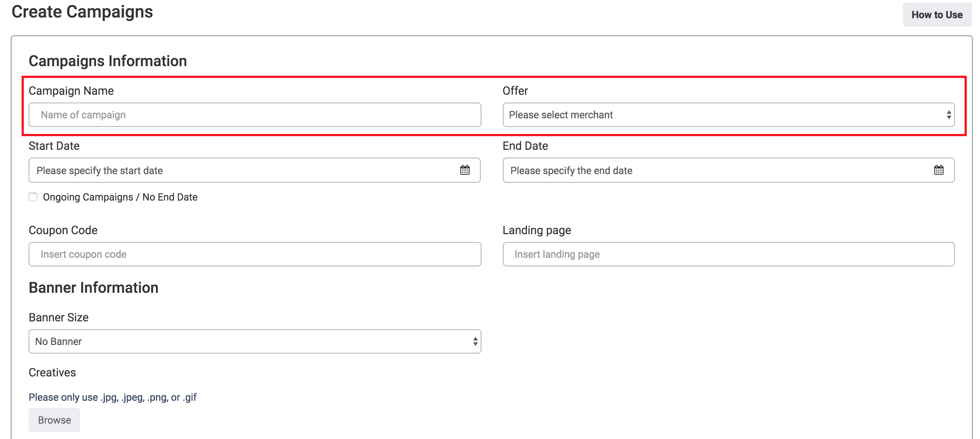Click the Landing page label
Image resolution: width=980 pixels, height=439 pixels.
(x=537, y=231)
